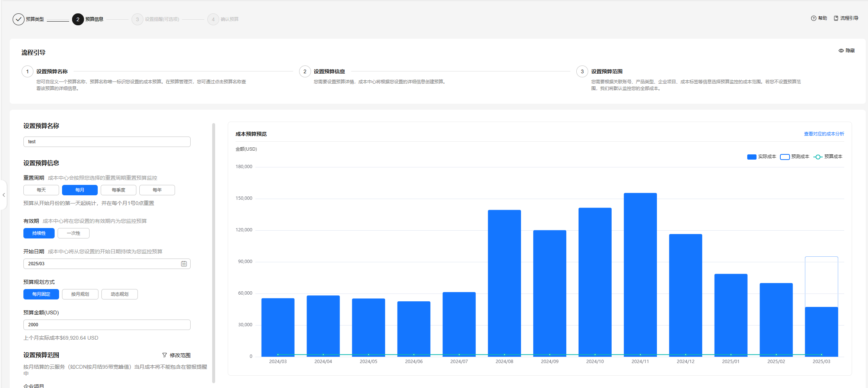Screen dimensions: 868x388
Task: Click the text 上个月实际成本$69,920.64 USD
Action: (61, 338)
